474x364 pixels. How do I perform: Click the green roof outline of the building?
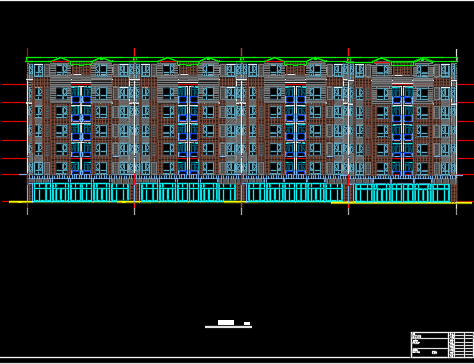click(x=242, y=60)
